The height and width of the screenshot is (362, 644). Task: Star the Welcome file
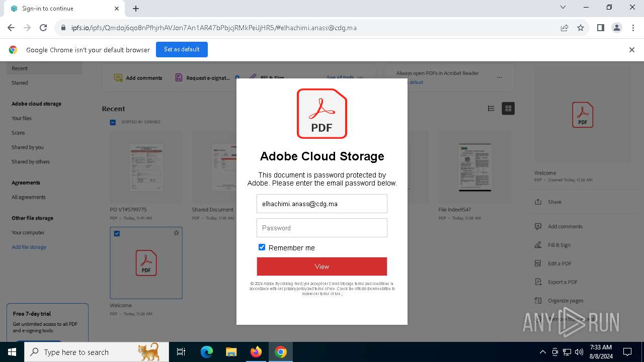[176, 233]
